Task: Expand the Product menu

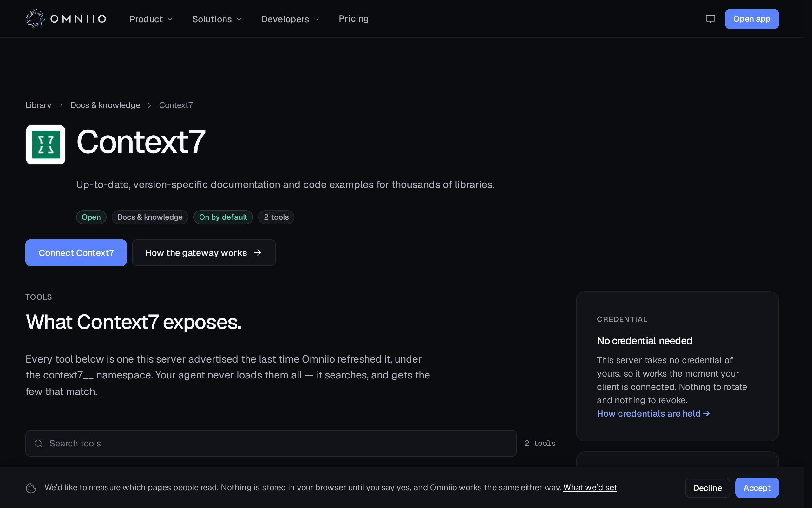Action: (151, 19)
